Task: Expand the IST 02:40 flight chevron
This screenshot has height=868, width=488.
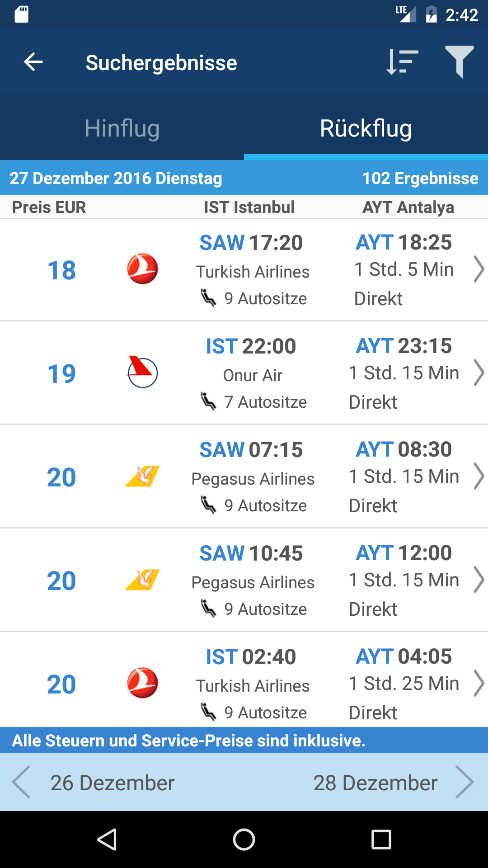Action: pos(479,683)
